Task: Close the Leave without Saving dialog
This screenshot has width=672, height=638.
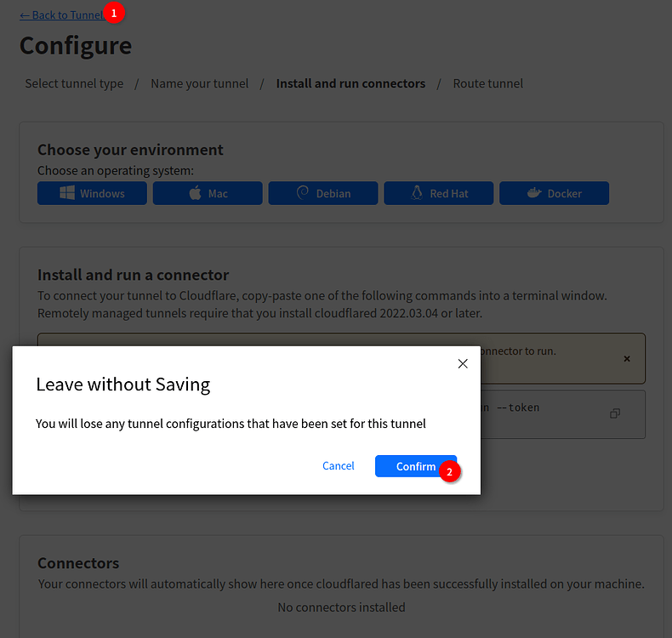Action: pyautogui.click(x=463, y=363)
